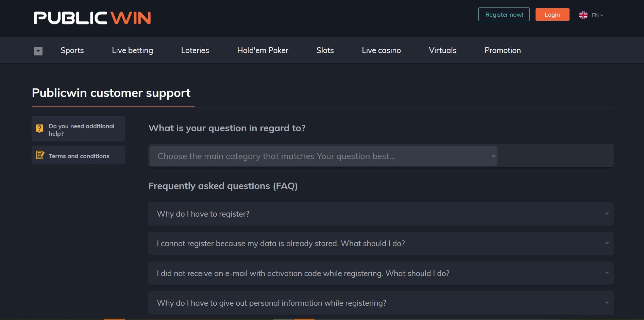Click the orange Login button

coord(552,15)
